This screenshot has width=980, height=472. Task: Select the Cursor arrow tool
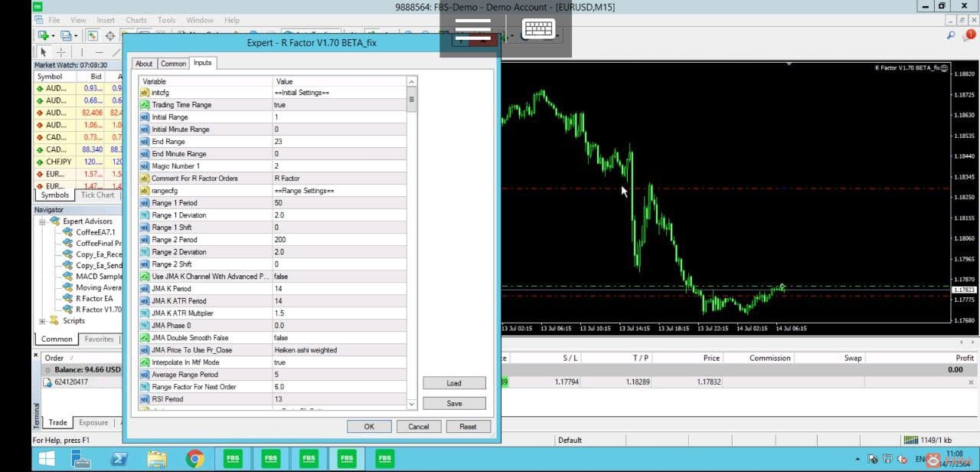(x=44, y=52)
